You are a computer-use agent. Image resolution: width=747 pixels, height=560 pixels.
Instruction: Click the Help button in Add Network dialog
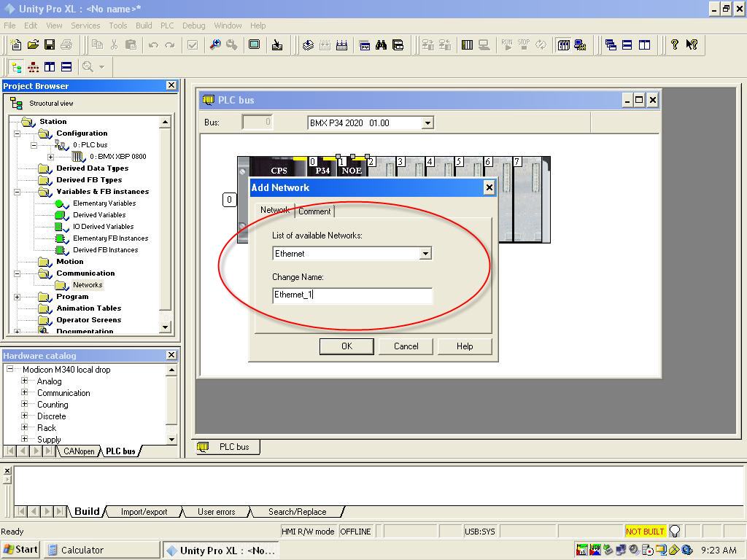[465, 346]
